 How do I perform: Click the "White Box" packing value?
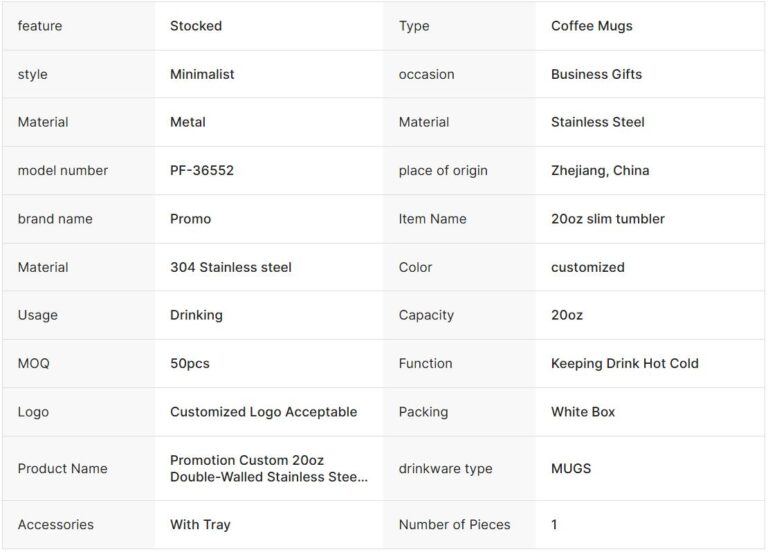583,412
